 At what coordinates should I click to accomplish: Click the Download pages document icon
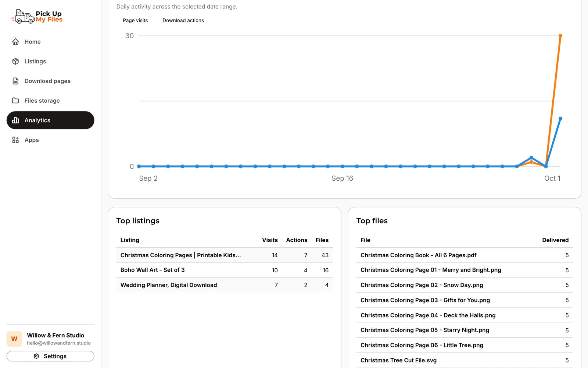[x=15, y=81]
